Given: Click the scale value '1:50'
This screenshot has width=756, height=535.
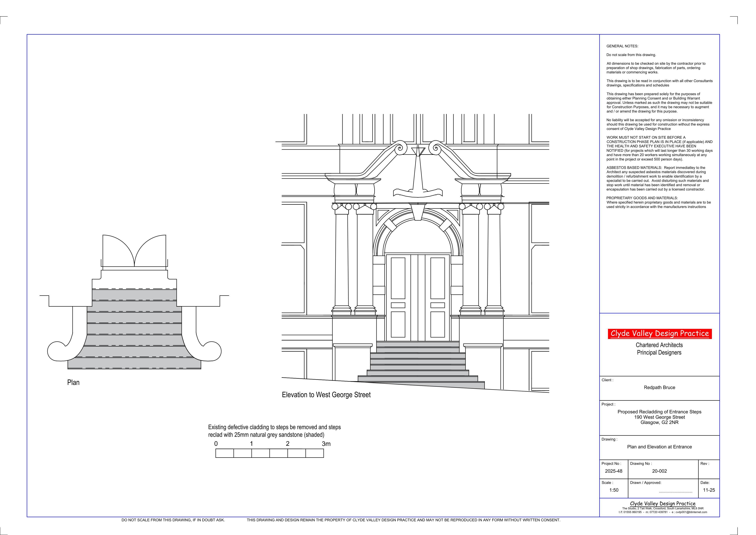Looking at the screenshot, I should (x=614, y=490).
